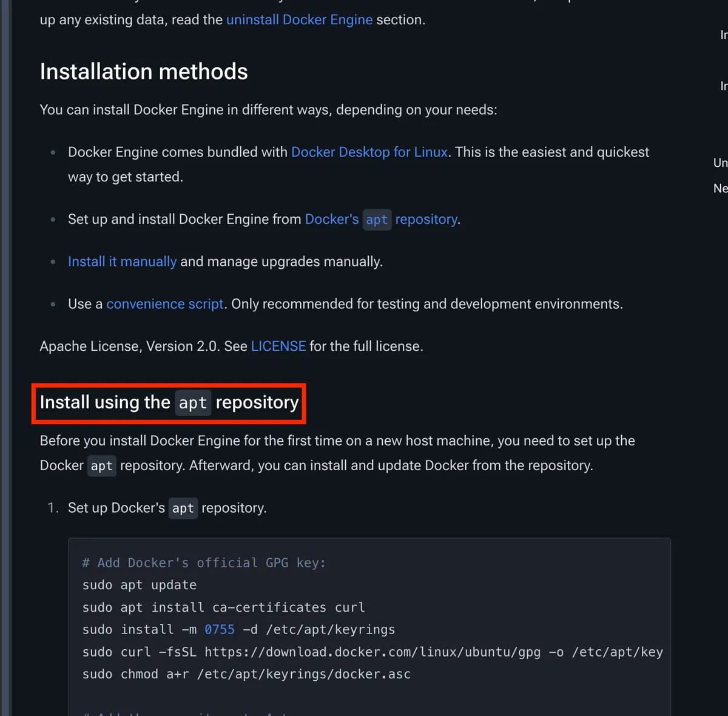Click the curl -fsSL download.docker.com command
Viewport: 728px width, 716px height.
tap(372, 652)
